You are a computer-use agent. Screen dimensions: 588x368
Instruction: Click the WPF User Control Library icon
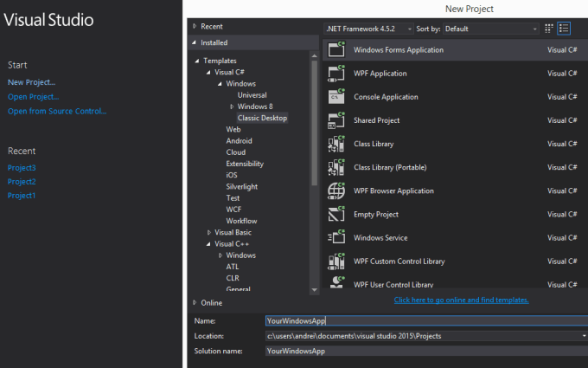[336, 281]
